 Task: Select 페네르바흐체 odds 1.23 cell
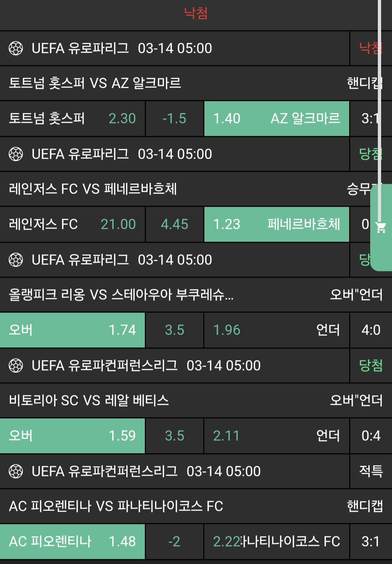(277, 224)
